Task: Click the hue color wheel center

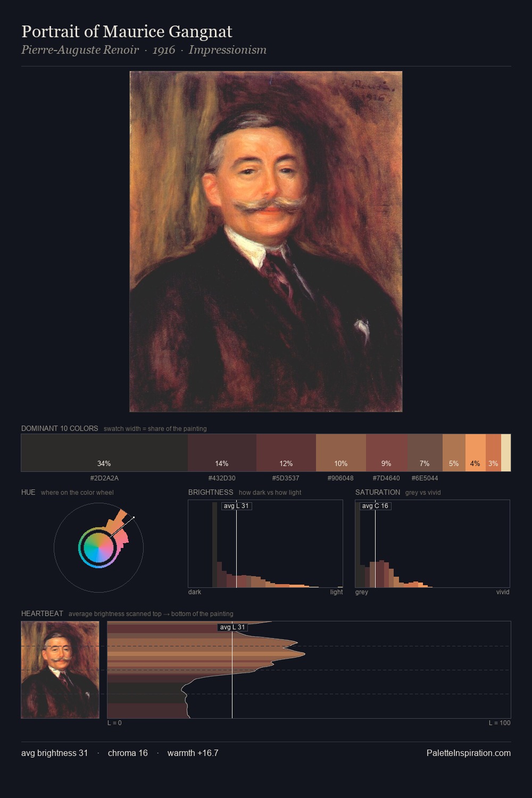Action: (x=98, y=547)
